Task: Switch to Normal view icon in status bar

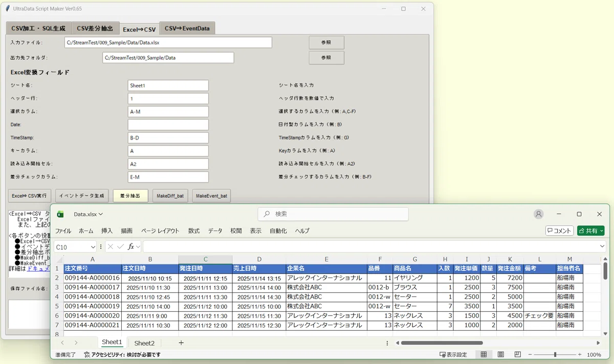Action: pyautogui.click(x=484, y=354)
